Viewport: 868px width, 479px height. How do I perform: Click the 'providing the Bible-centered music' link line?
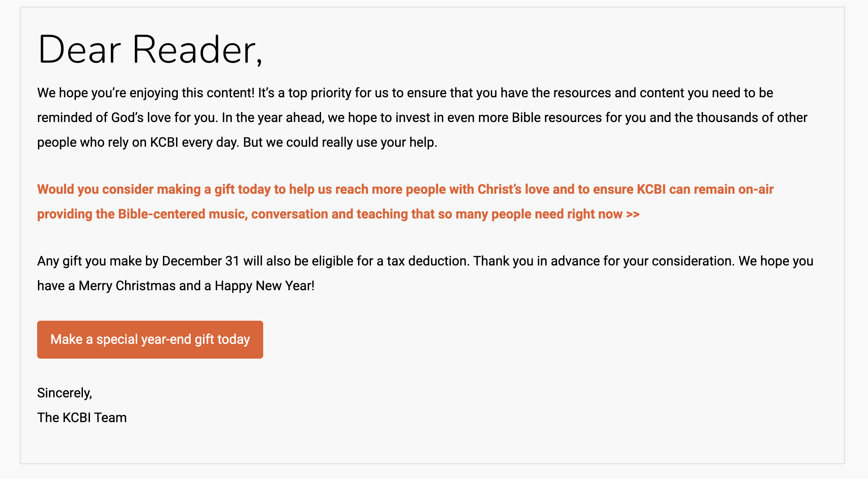click(x=141, y=214)
